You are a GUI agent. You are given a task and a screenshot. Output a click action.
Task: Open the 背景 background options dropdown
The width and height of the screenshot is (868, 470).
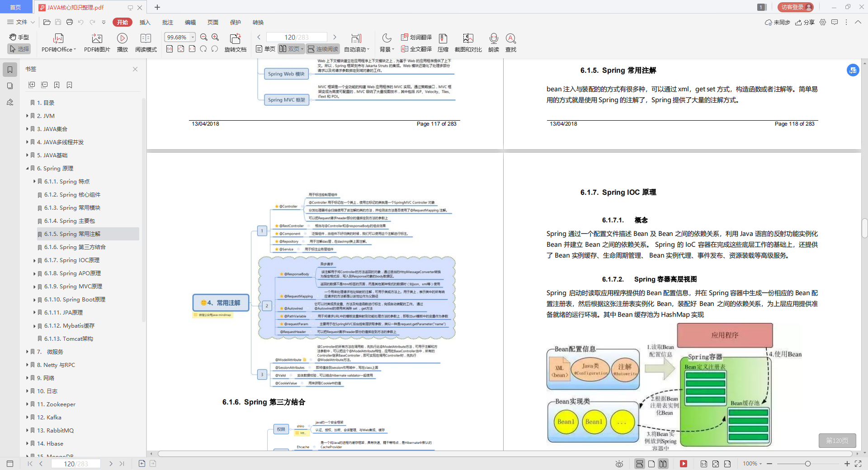387,49
